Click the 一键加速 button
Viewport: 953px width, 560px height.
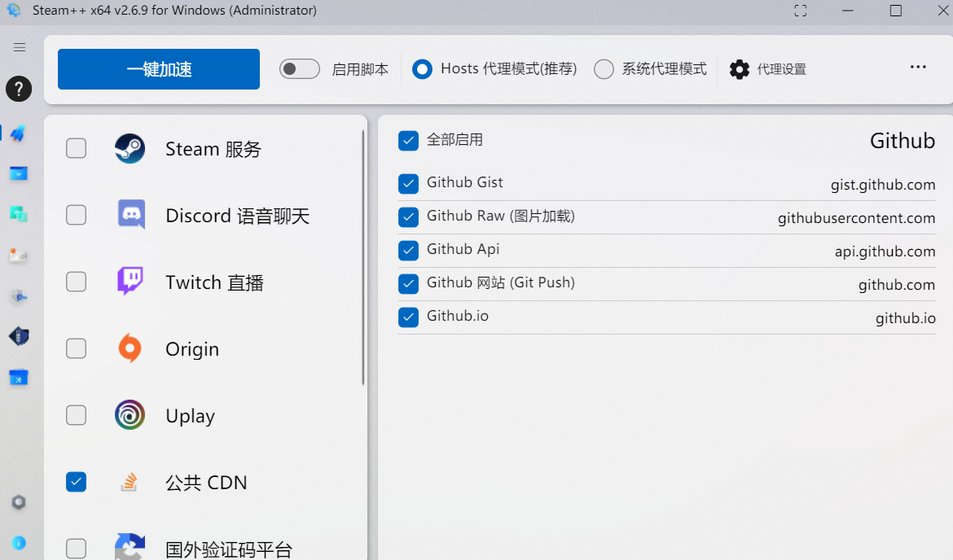(x=158, y=68)
